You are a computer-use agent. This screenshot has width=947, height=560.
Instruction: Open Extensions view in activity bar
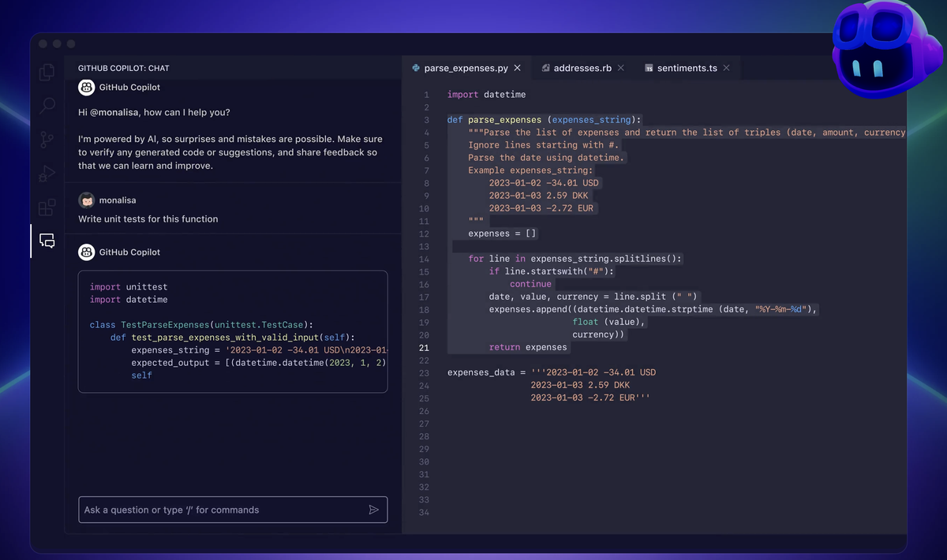[x=47, y=207]
